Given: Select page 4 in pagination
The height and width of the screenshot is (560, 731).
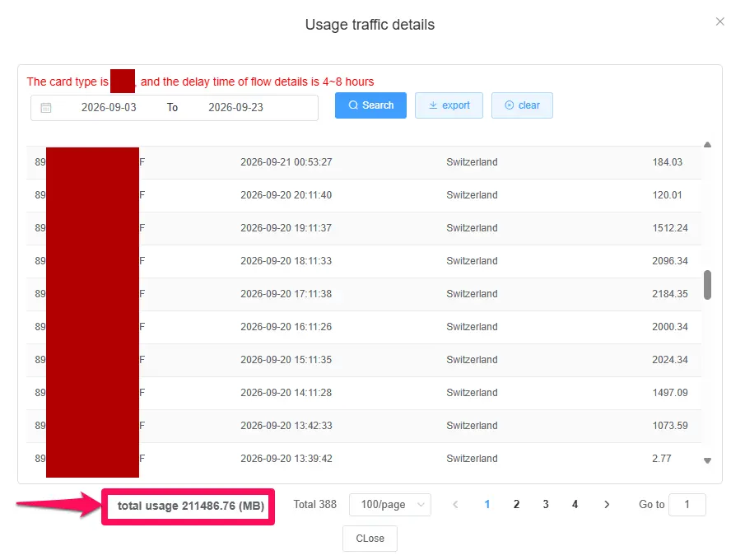Looking at the screenshot, I should 575,505.
